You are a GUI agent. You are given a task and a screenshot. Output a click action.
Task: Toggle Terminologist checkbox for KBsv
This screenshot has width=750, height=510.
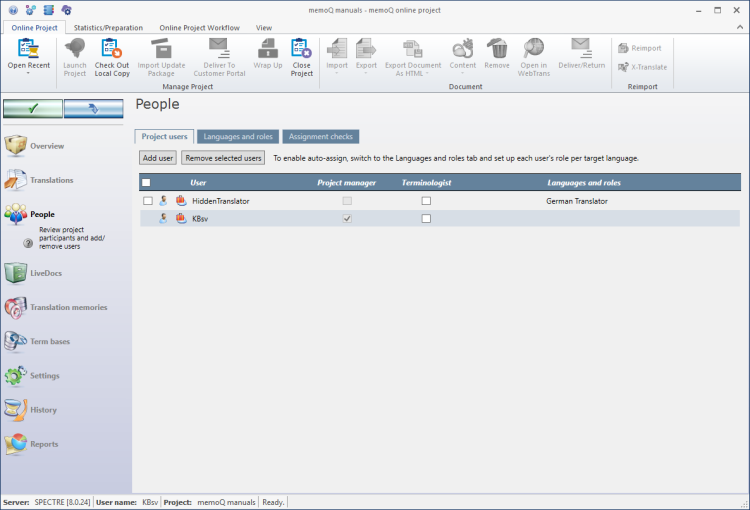(426, 218)
